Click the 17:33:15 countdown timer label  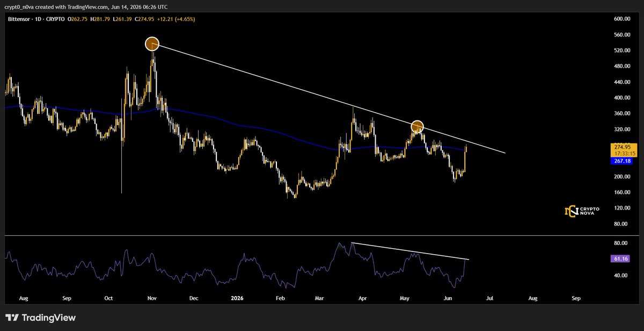point(624,153)
